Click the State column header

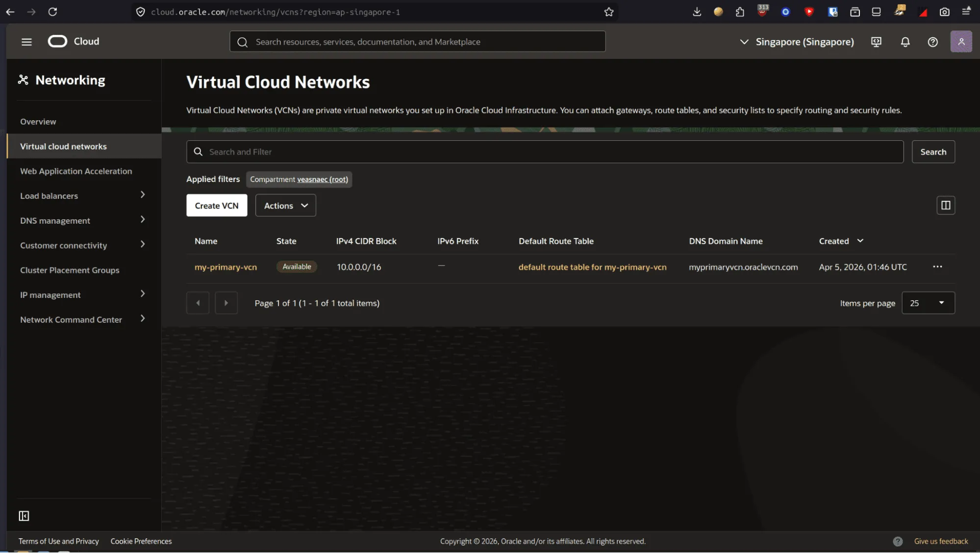pos(286,241)
